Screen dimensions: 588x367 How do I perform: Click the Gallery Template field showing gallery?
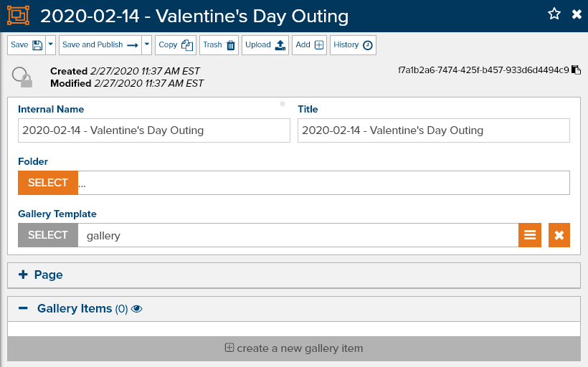pos(298,235)
